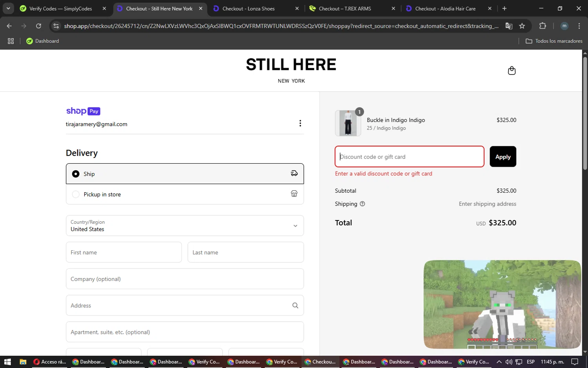Open the translate page icon

[x=509, y=26]
